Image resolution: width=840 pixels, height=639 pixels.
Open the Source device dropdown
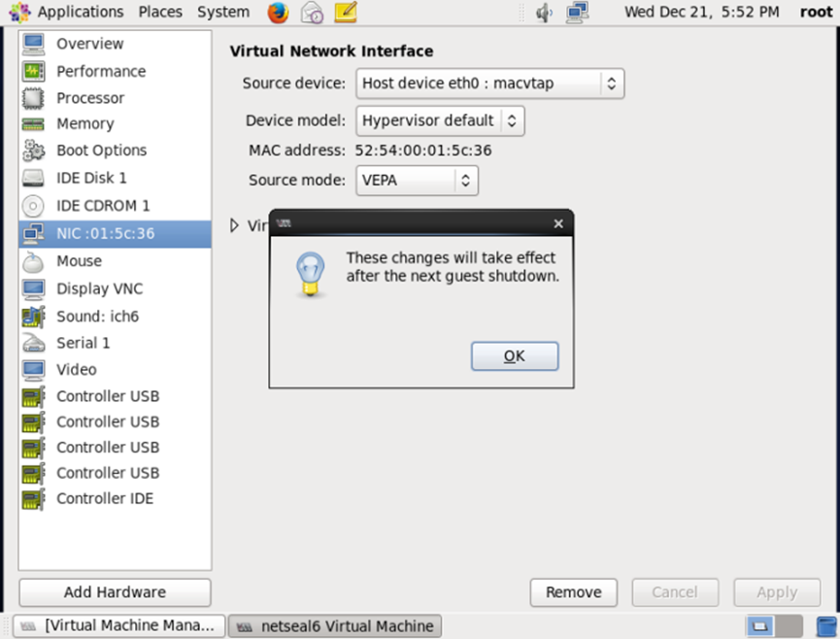pyautogui.click(x=490, y=84)
